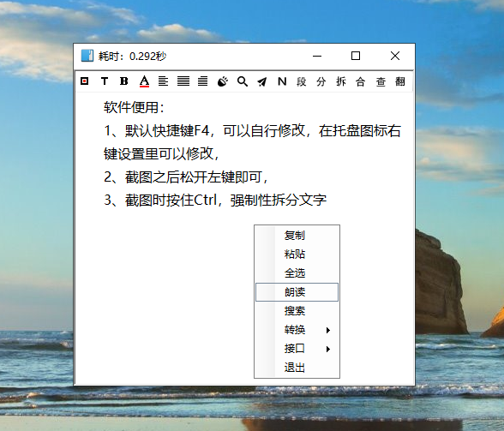The width and height of the screenshot is (504, 431).
Task: Click the 段 paragraph toolbar button
Action: pyautogui.click(x=302, y=81)
